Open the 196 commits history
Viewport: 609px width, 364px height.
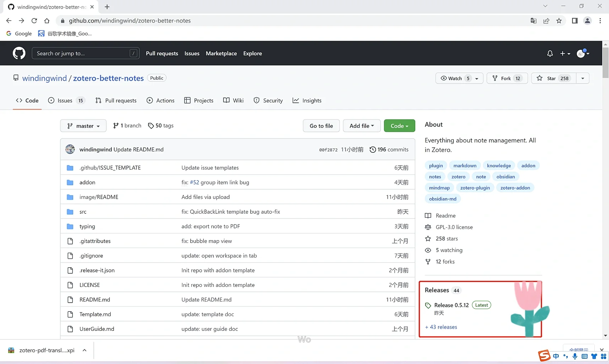pos(389,150)
